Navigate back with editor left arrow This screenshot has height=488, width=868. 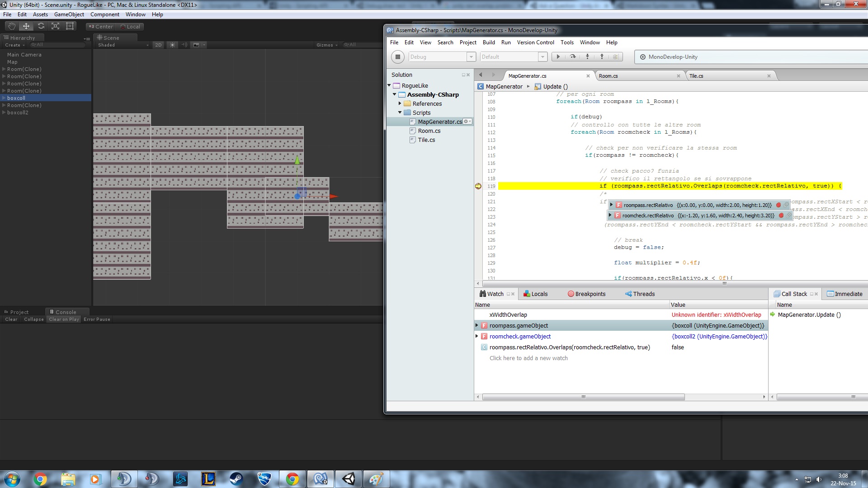click(481, 75)
